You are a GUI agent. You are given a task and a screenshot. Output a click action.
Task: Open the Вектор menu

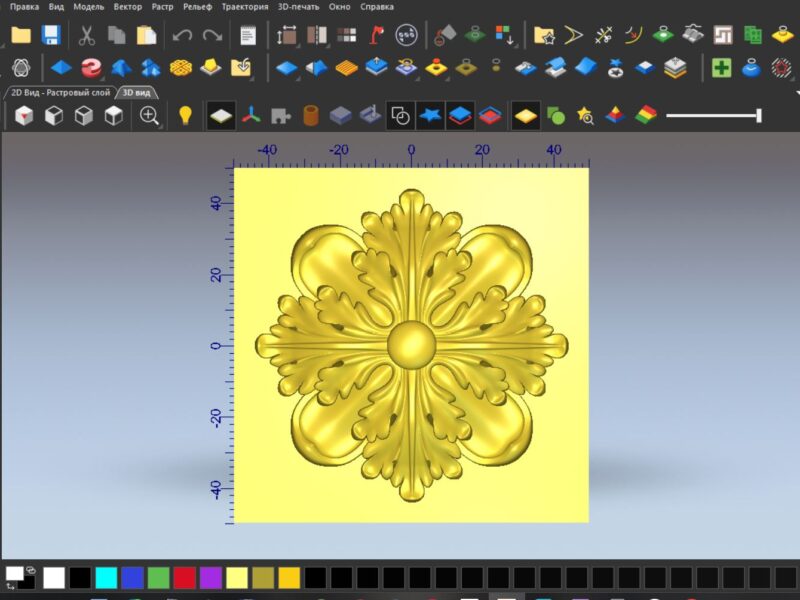tap(128, 7)
